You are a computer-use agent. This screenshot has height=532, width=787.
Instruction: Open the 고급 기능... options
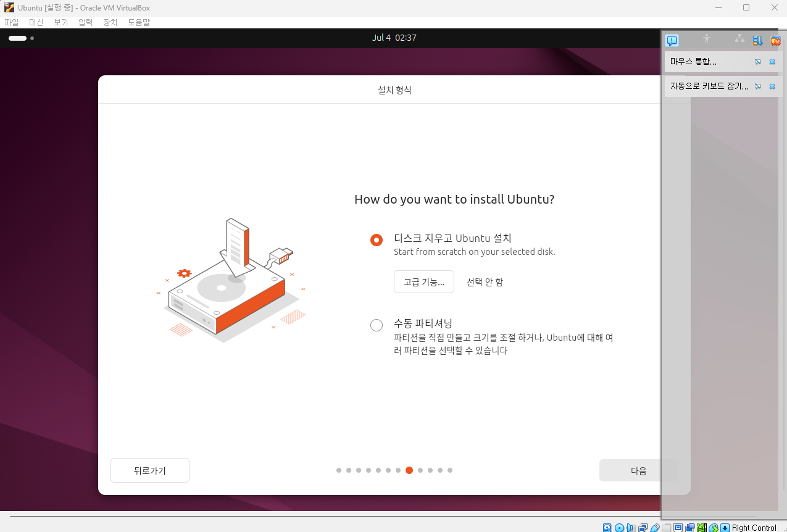(x=424, y=281)
